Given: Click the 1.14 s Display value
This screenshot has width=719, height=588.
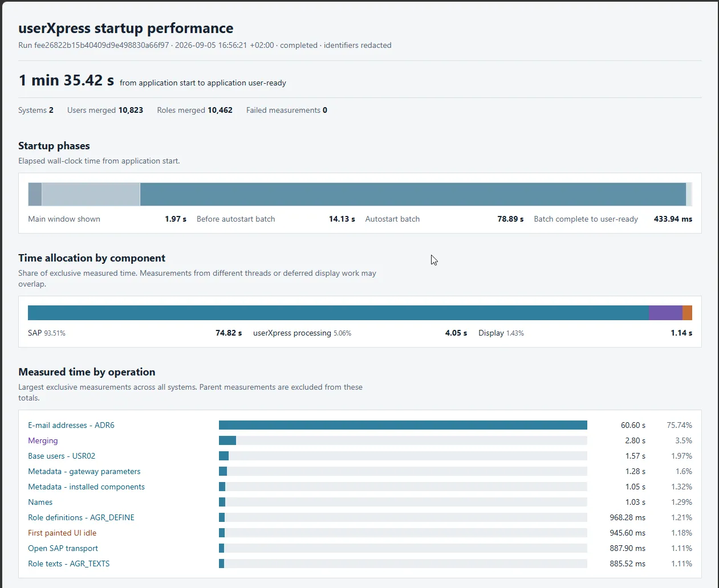Looking at the screenshot, I should click(681, 333).
